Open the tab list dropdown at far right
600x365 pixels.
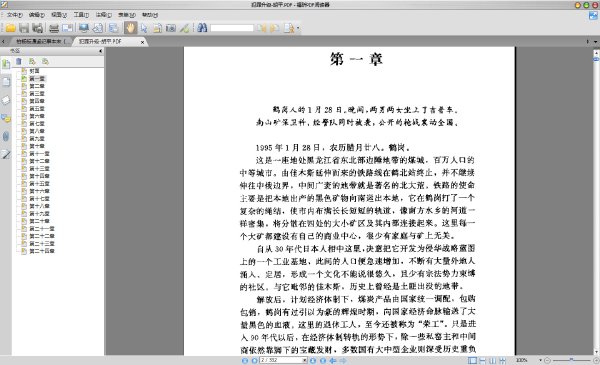[595, 41]
